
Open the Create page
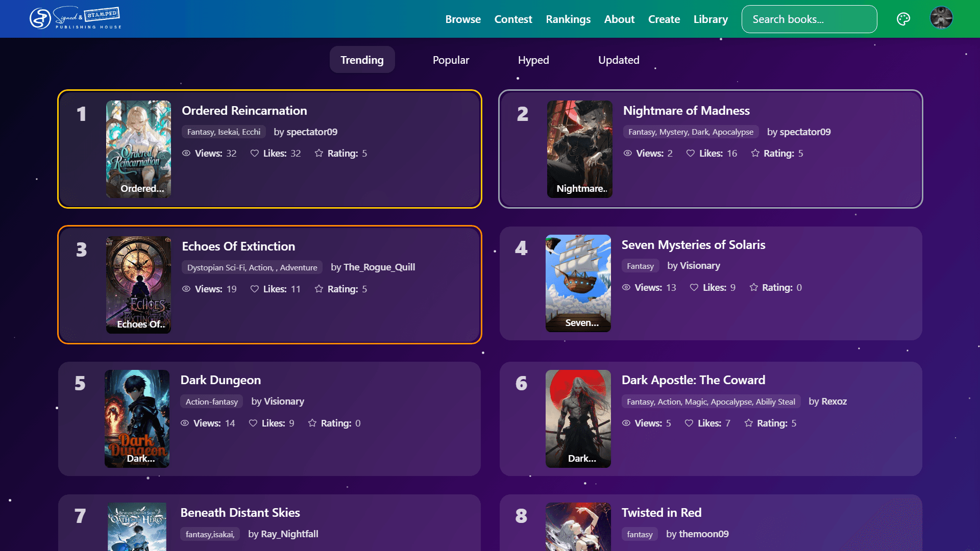pyautogui.click(x=664, y=19)
